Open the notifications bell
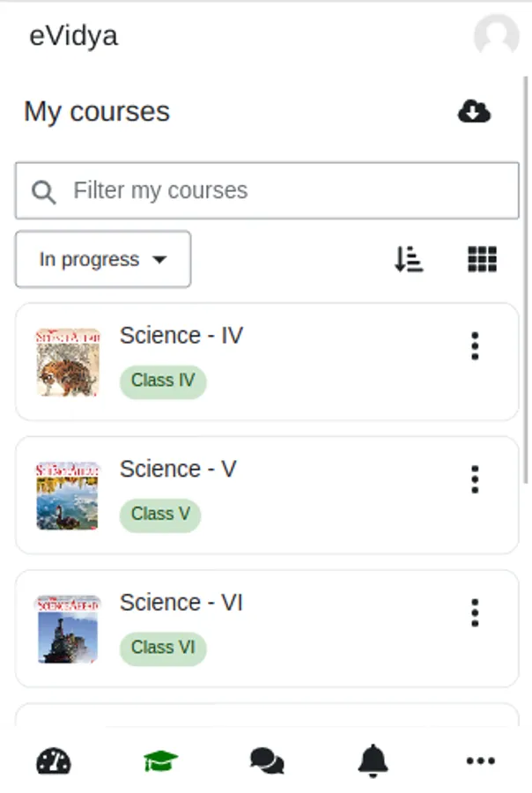The image size is (532, 793). pyautogui.click(x=373, y=760)
